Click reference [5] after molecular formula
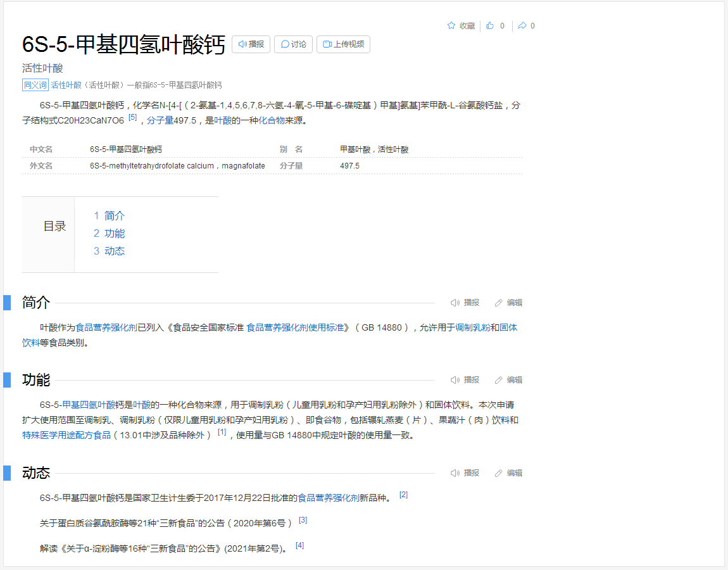The width and height of the screenshot is (728, 570). pyautogui.click(x=132, y=117)
